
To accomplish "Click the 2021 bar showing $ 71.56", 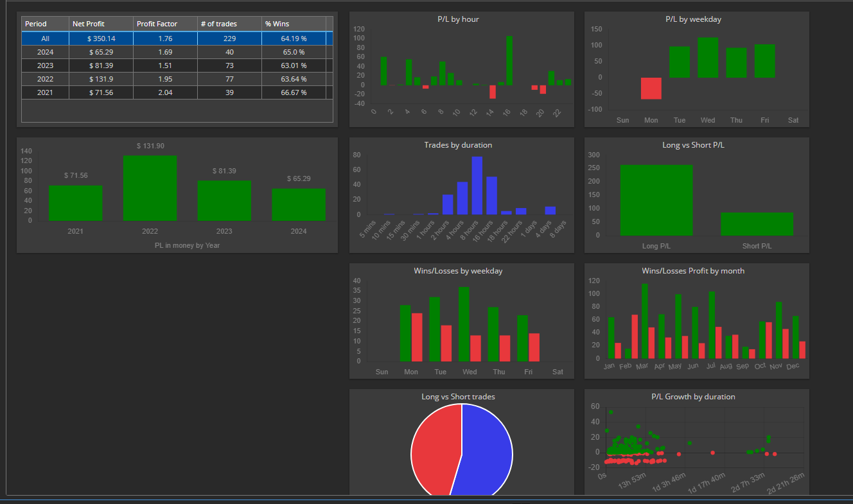I will [75, 203].
